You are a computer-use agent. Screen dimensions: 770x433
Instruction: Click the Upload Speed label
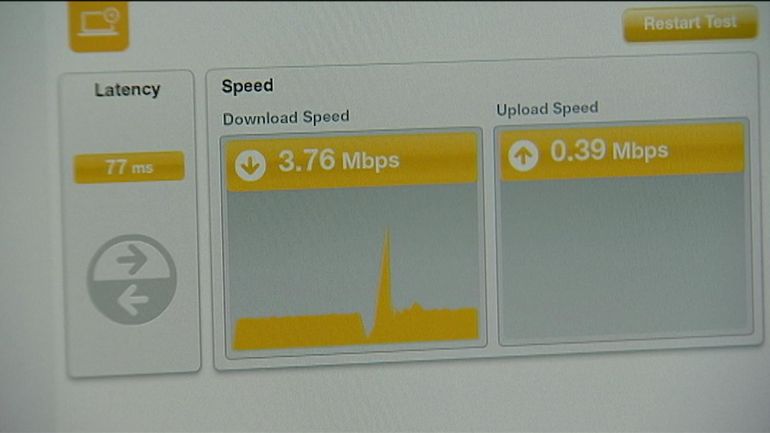pyautogui.click(x=547, y=108)
